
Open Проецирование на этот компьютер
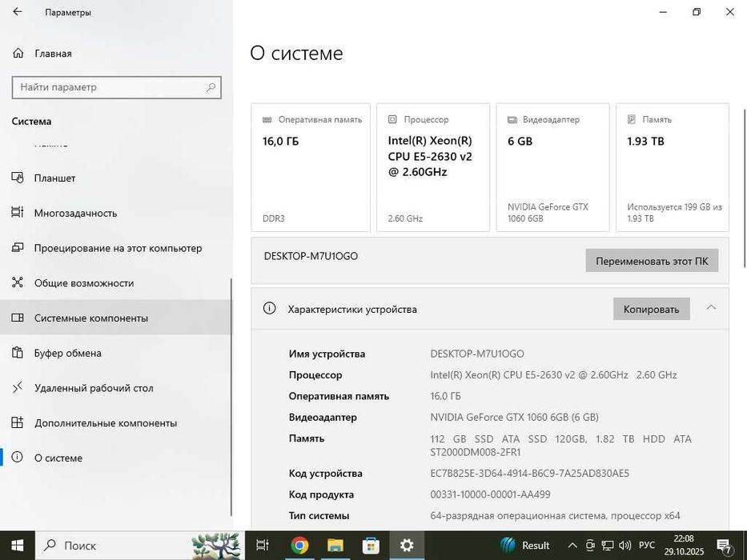coord(116,248)
